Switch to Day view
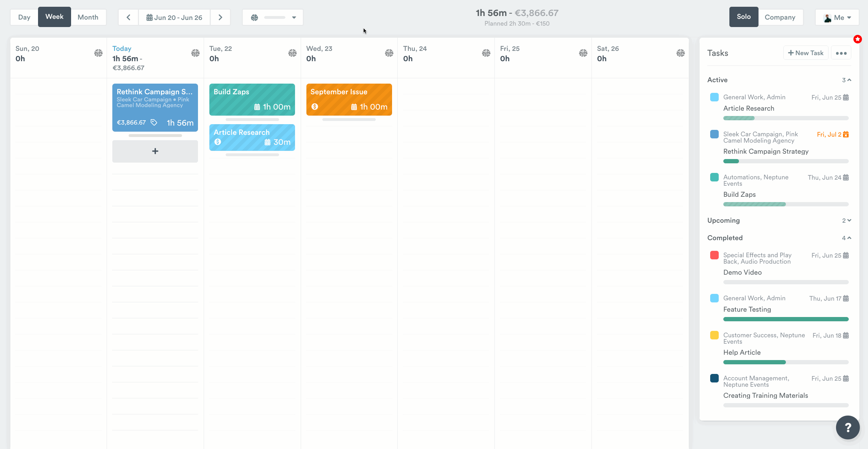The image size is (868, 449). point(24,17)
